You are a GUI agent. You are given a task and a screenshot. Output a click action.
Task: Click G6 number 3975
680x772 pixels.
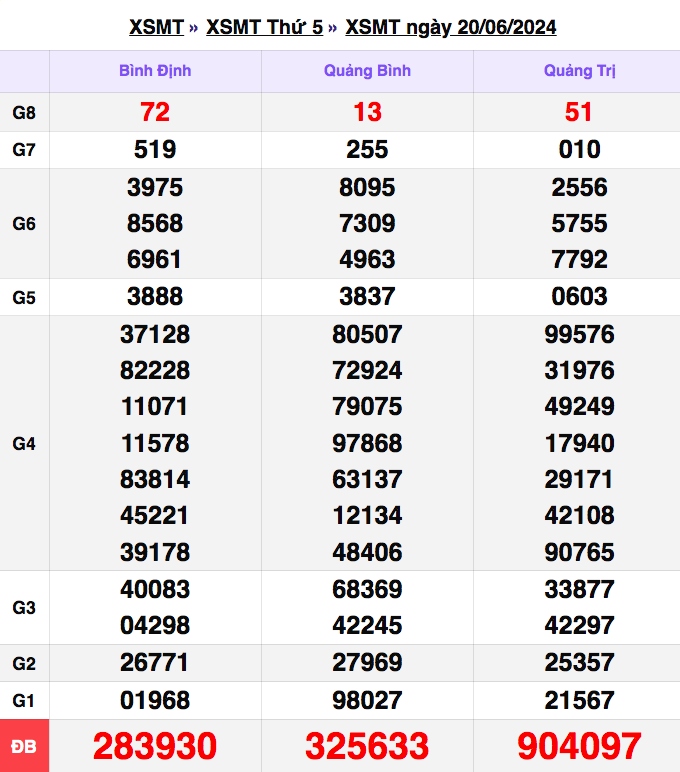click(x=155, y=188)
